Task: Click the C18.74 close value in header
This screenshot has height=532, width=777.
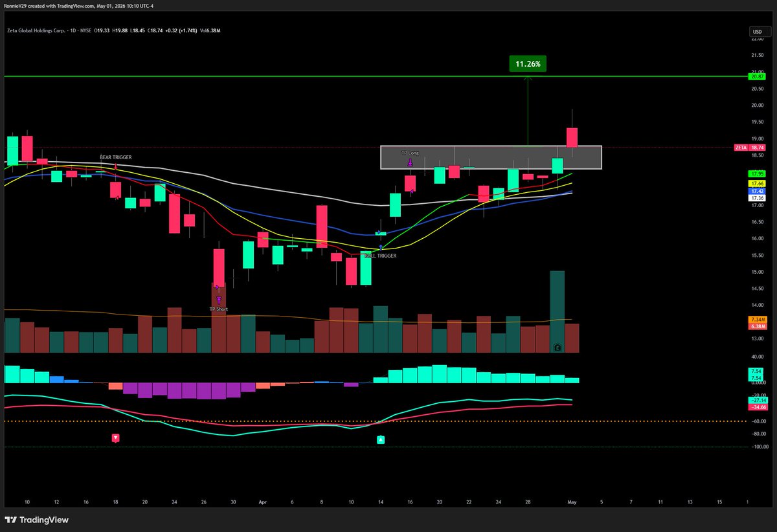Action: [154, 30]
